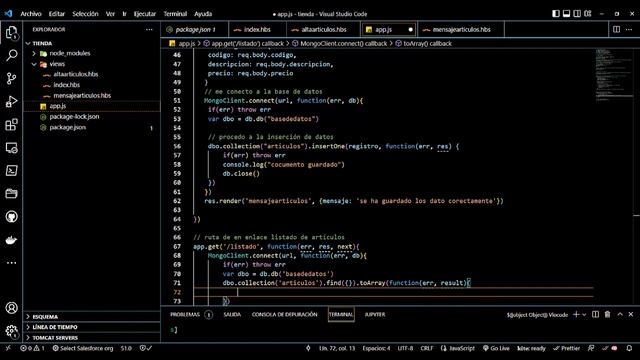640x360 pixels.
Task: Open Run and Debug view
Action: click(11, 101)
